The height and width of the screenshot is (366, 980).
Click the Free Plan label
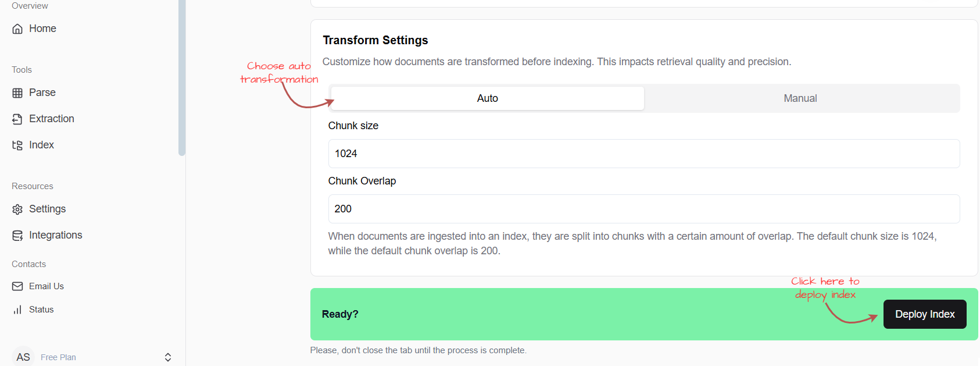pyautogui.click(x=58, y=357)
